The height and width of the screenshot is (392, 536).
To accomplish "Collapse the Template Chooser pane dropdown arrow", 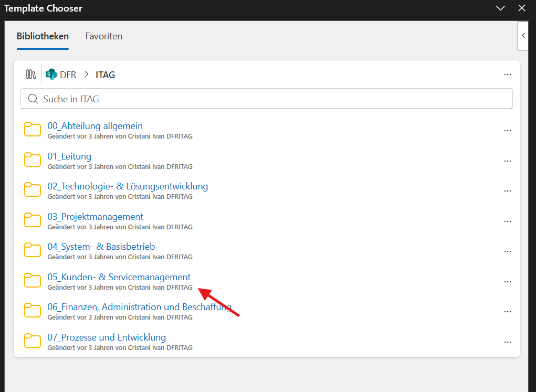I will pos(500,8).
